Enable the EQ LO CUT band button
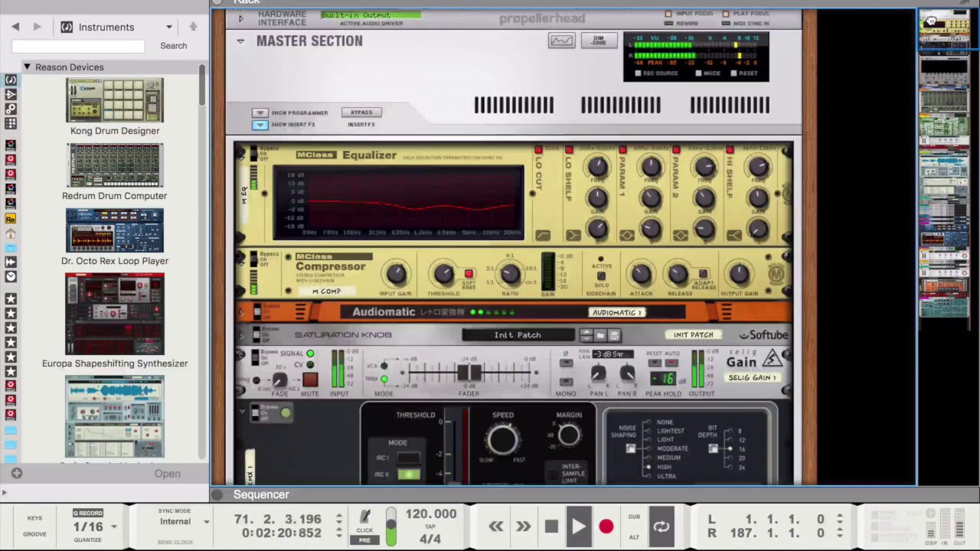The image size is (980, 551). pos(538,150)
